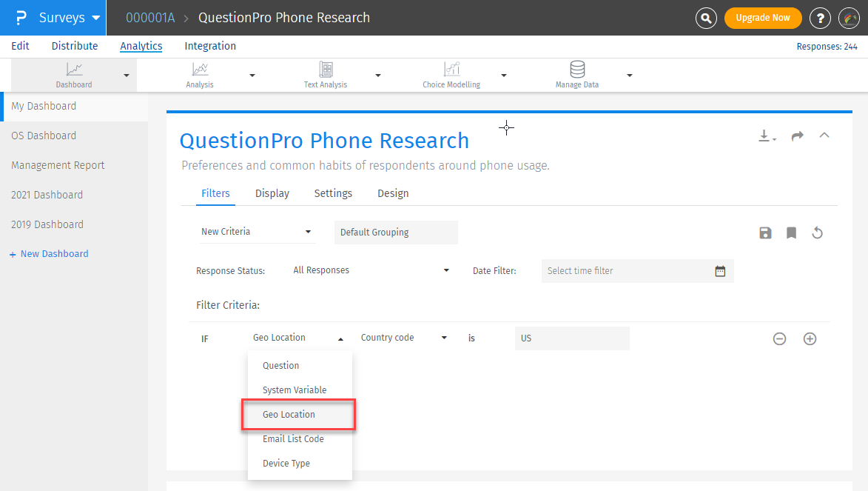Switch to the Display tab
The image size is (868, 491).
click(x=272, y=193)
